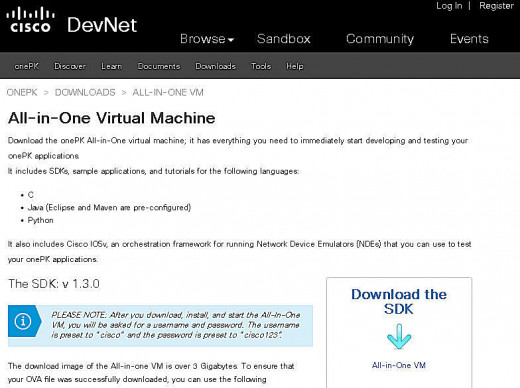This screenshot has height=388, width=520.
Task: Click the text about 3 Gigabytes download image
Action: (x=151, y=373)
